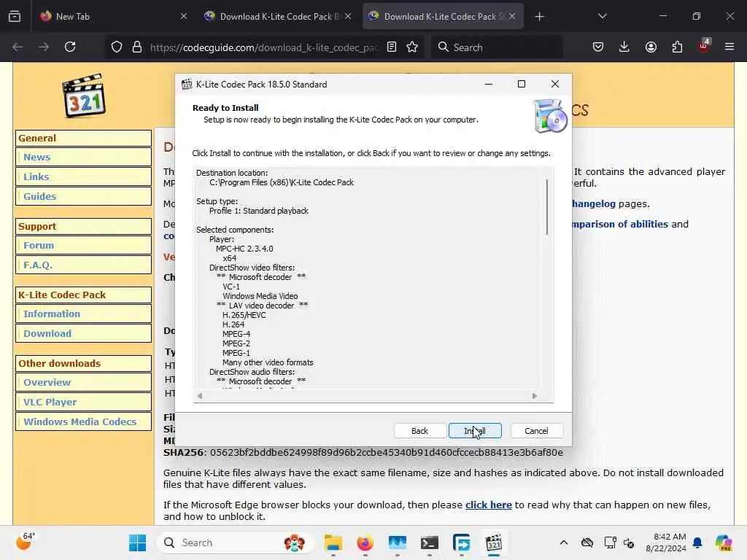The height and width of the screenshot is (560, 747).
Task: Close the second K-Lite download tab
Action: click(348, 16)
